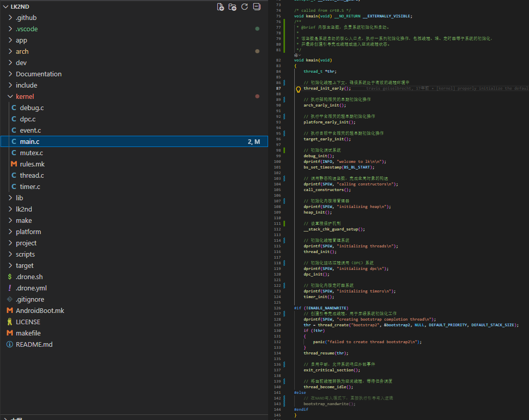529x420 pixels.
Task: Click the thread_init_early() call on line 87
Action: [x=327, y=88]
